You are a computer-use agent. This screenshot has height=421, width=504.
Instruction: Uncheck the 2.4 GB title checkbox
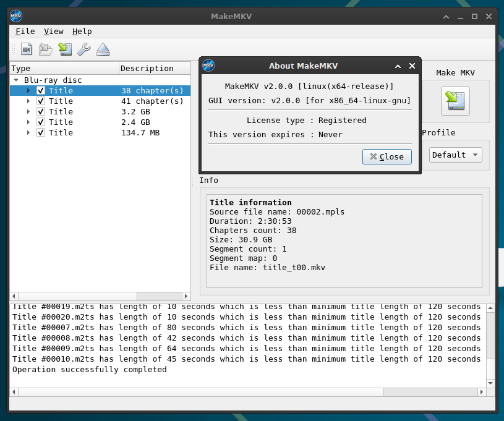click(41, 122)
